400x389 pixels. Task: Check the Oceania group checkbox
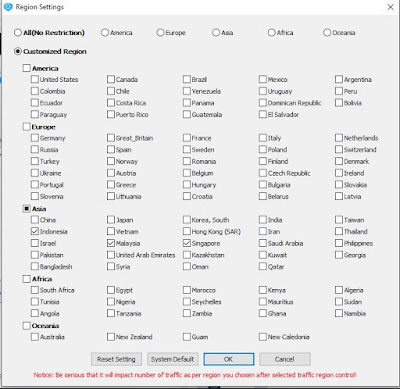[x=26, y=325]
